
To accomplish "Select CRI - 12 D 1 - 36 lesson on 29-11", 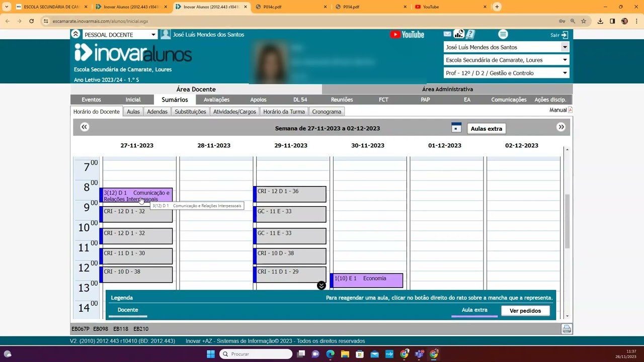I will point(290,194).
